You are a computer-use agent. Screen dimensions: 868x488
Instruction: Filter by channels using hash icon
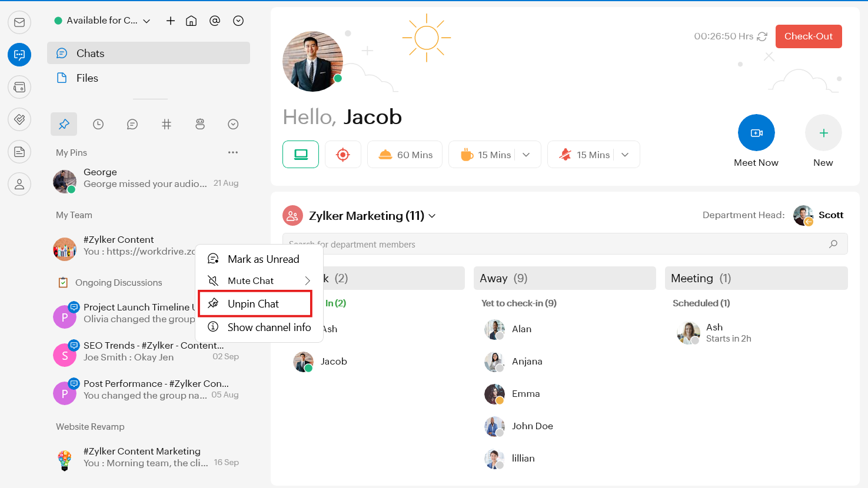click(x=167, y=124)
